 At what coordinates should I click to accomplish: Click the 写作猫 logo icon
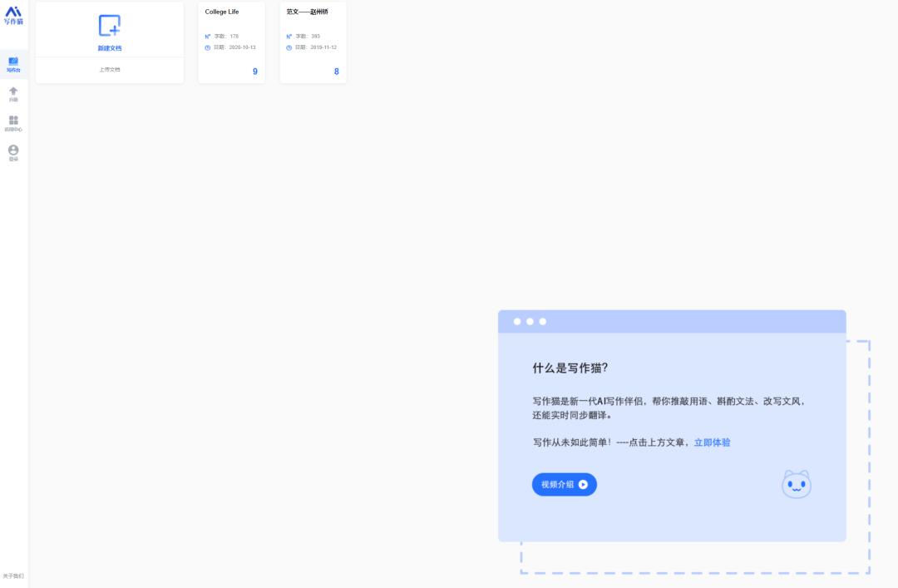[x=12, y=13]
